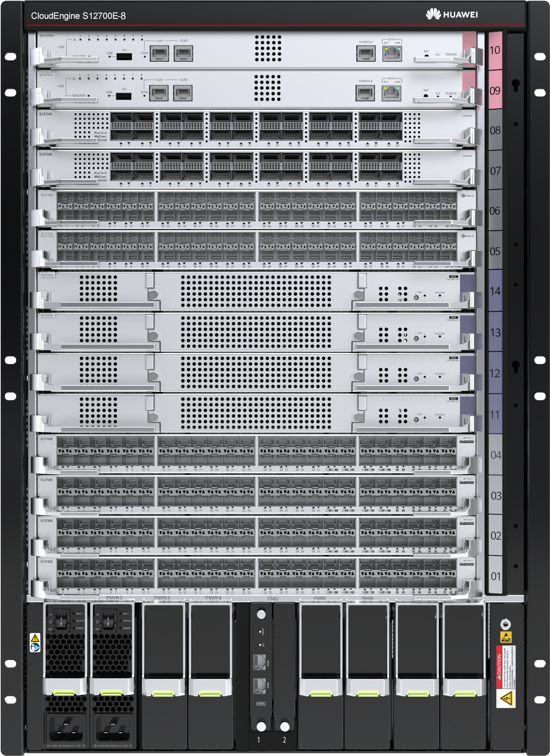550x756 pixels.
Task: Click the yellow warning sticker left of power modules
Action: (x=35, y=643)
